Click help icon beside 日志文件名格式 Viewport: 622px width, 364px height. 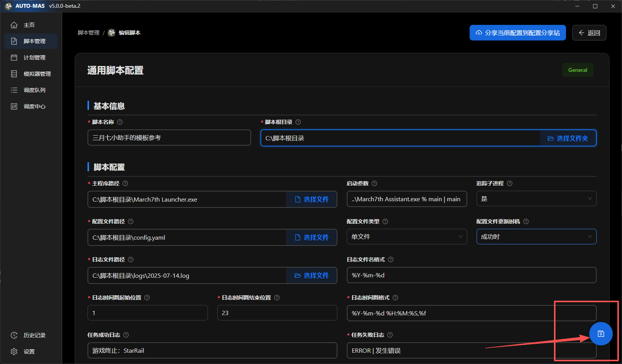pos(391,260)
